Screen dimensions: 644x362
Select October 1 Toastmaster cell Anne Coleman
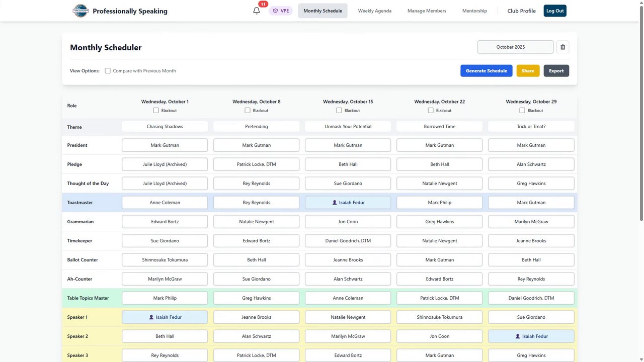[165, 203]
